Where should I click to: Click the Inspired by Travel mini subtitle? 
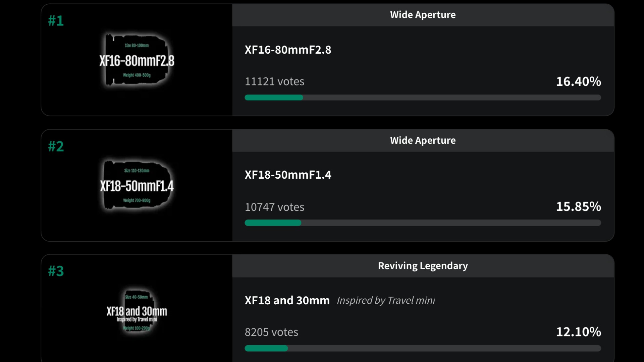[x=386, y=300]
